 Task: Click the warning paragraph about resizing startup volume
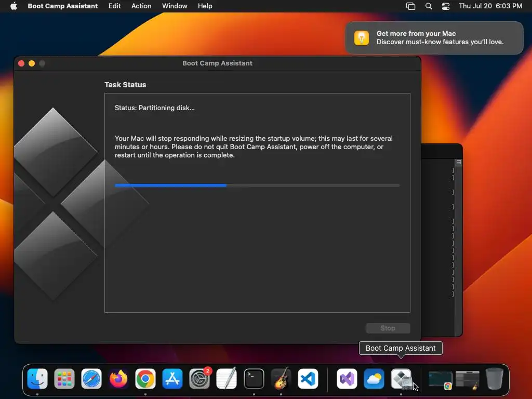(x=254, y=147)
